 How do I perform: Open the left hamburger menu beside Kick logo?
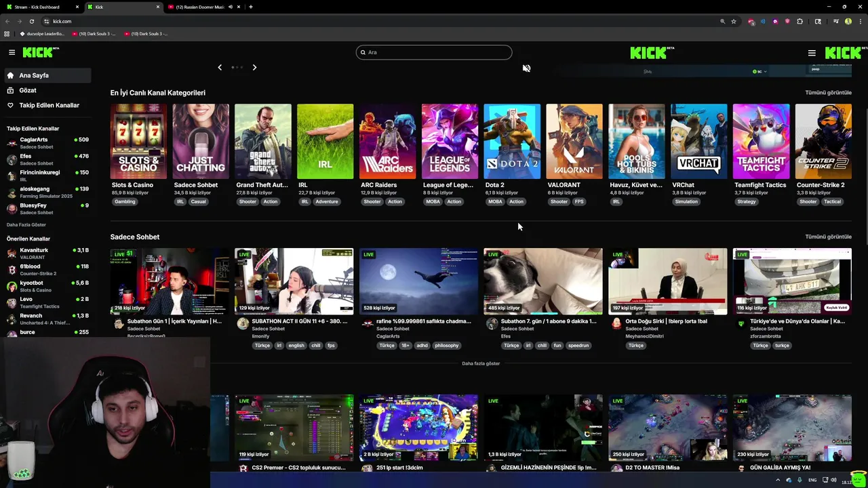tap(12, 52)
